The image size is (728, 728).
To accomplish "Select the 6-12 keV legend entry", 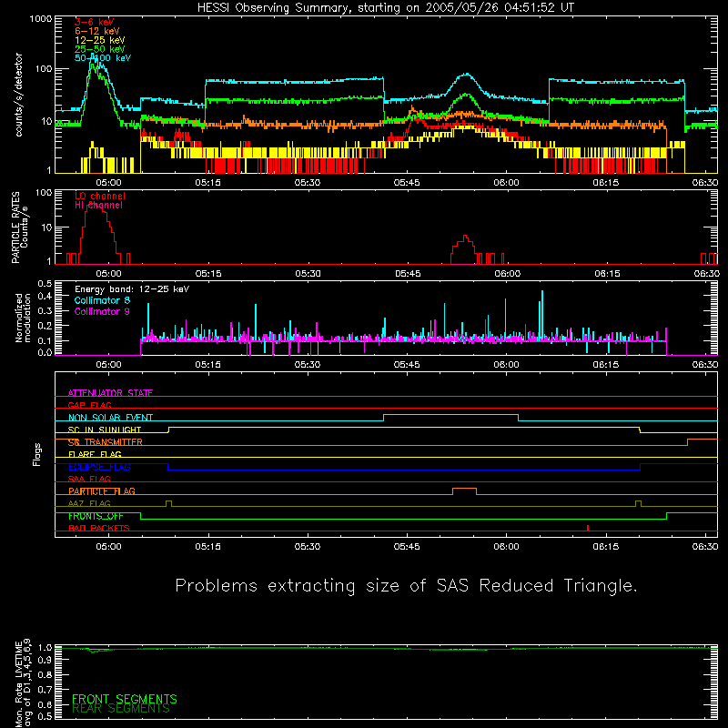I will click(96, 31).
